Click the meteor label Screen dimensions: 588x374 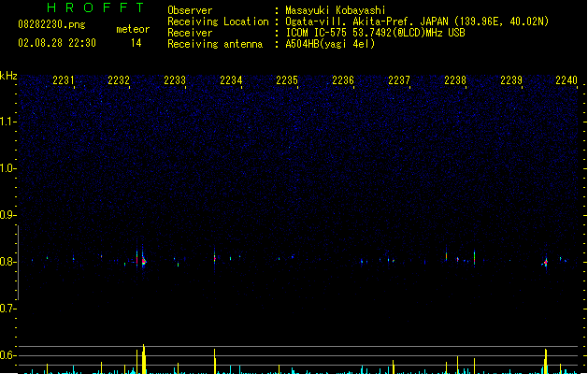click(x=133, y=29)
